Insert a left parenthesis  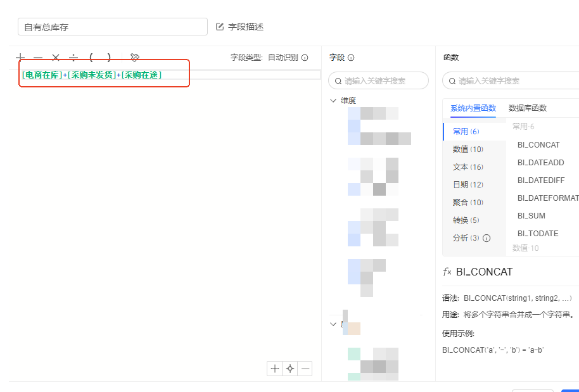tap(91, 57)
